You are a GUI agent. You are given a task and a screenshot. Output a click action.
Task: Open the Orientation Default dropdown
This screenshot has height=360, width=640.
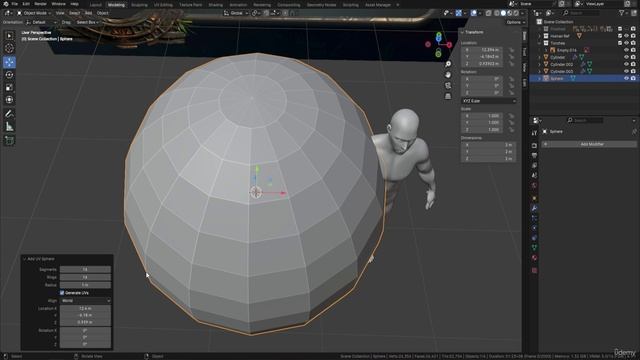pyautogui.click(x=41, y=22)
